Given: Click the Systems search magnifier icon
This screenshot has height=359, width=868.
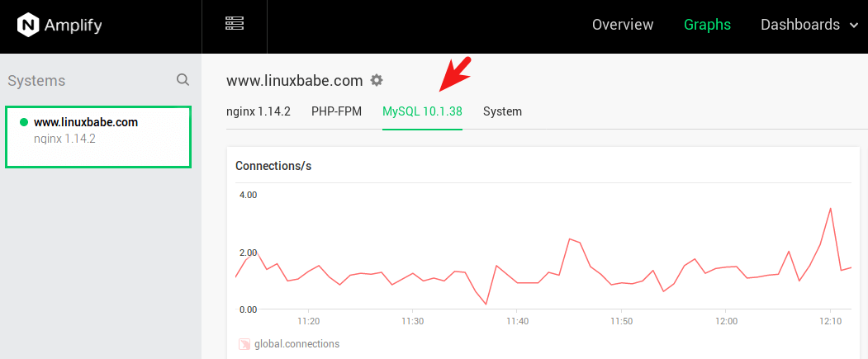Looking at the screenshot, I should 183,80.
